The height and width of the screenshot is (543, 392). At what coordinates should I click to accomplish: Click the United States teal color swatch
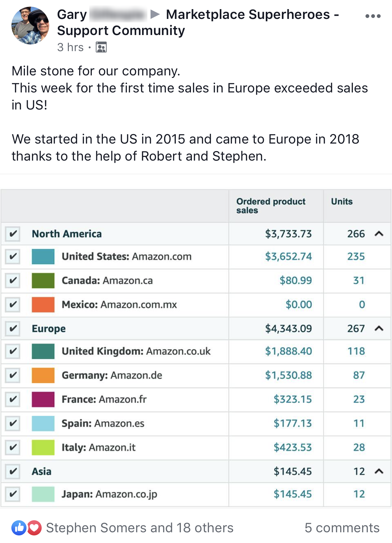click(43, 257)
